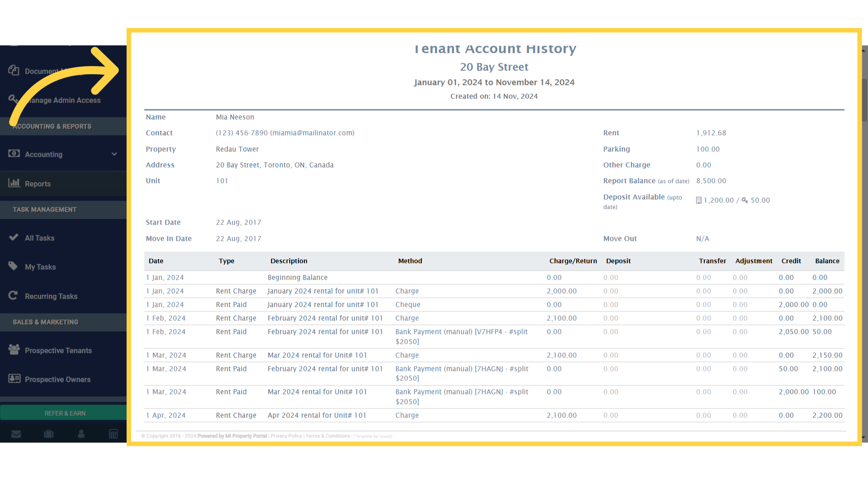Screen dimensions: 868x488
Task: Click Bank Payment V7HFP4 method text
Action: 462,337
